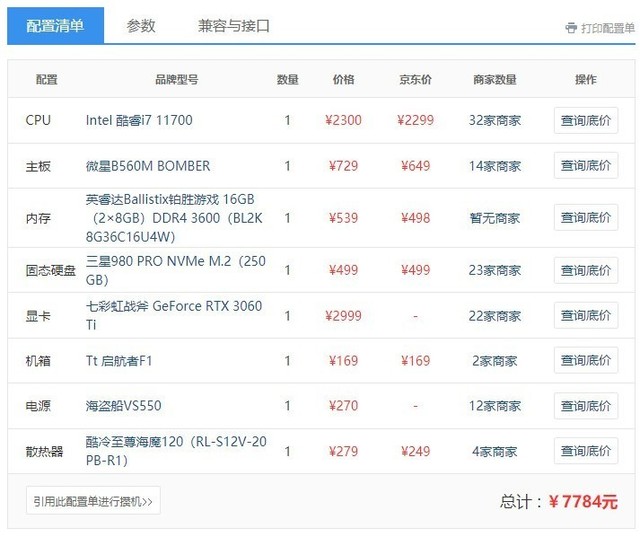Switch to the 配置清单 tab
Screen dimensions: 640x537
pyautogui.click(x=56, y=25)
